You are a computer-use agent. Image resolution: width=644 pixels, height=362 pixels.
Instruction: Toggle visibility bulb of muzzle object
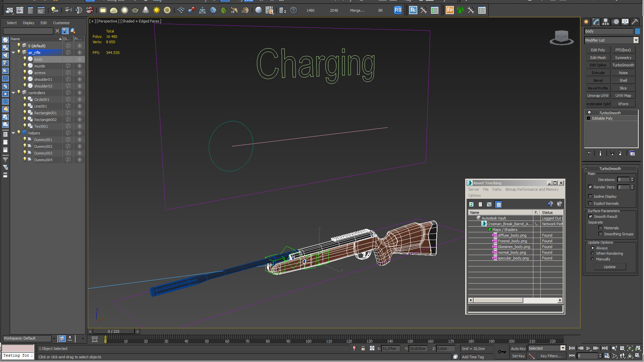[x=24, y=66]
